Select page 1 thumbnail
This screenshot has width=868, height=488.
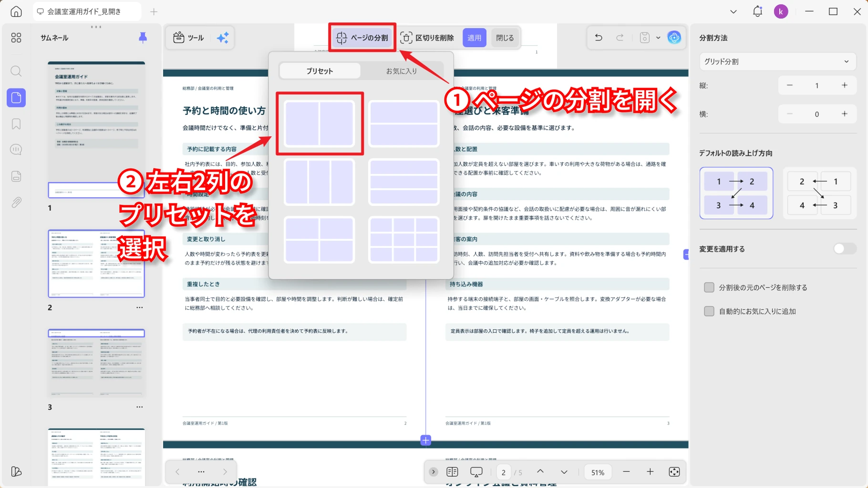point(96,130)
